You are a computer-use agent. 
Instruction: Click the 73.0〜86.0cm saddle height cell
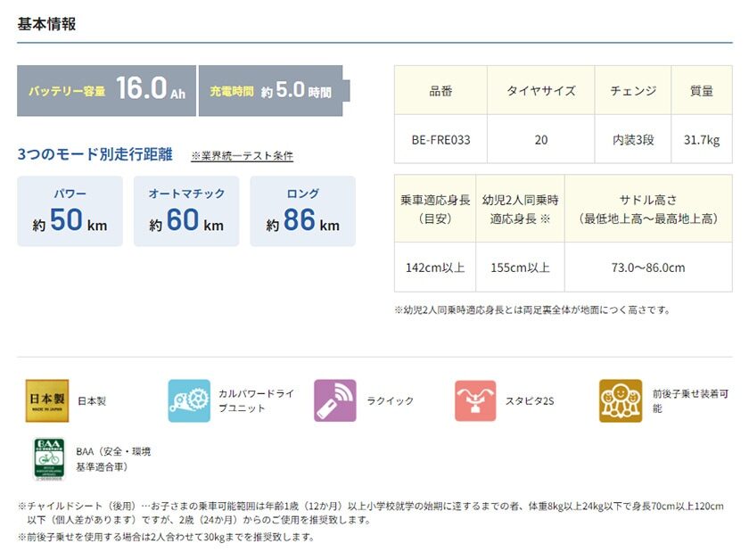click(x=647, y=268)
